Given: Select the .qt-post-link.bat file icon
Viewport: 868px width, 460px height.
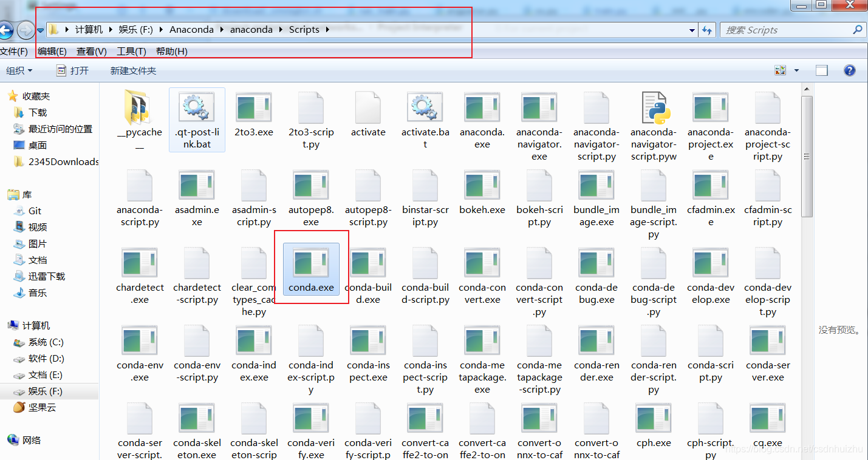Looking at the screenshot, I should (197, 107).
